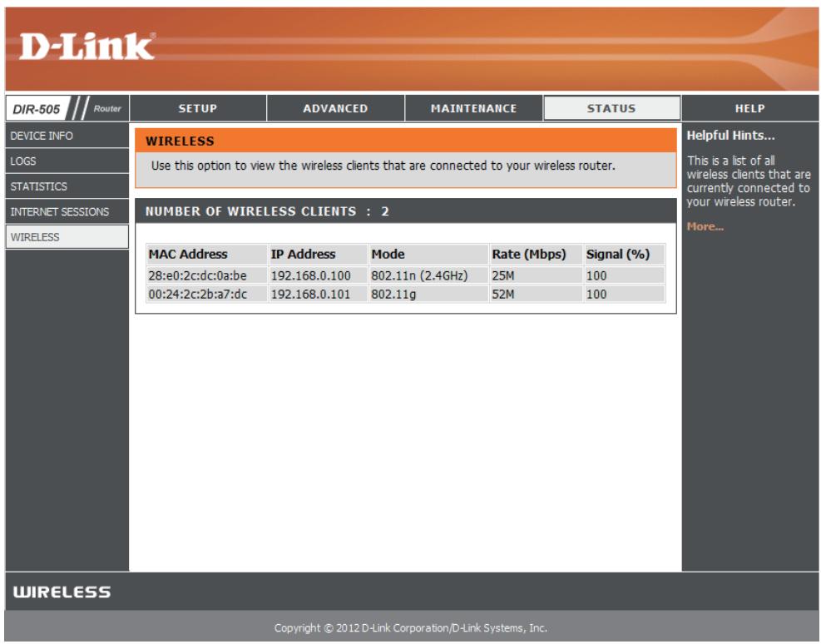The height and width of the screenshot is (644, 821).
Task: Show Internet Sessions page
Action: pyautogui.click(x=67, y=211)
